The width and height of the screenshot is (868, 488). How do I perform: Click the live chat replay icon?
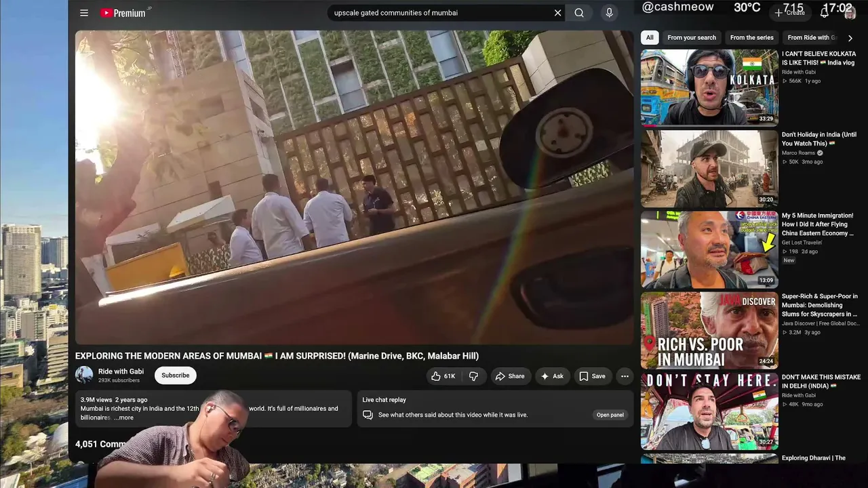pos(368,415)
